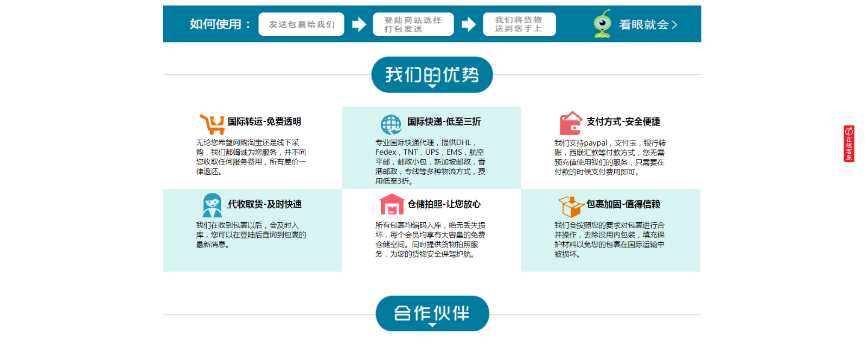The width and height of the screenshot is (868, 346).
Task: Click the 登陆网站选择打包发送 step button
Action: (x=413, y=24)
